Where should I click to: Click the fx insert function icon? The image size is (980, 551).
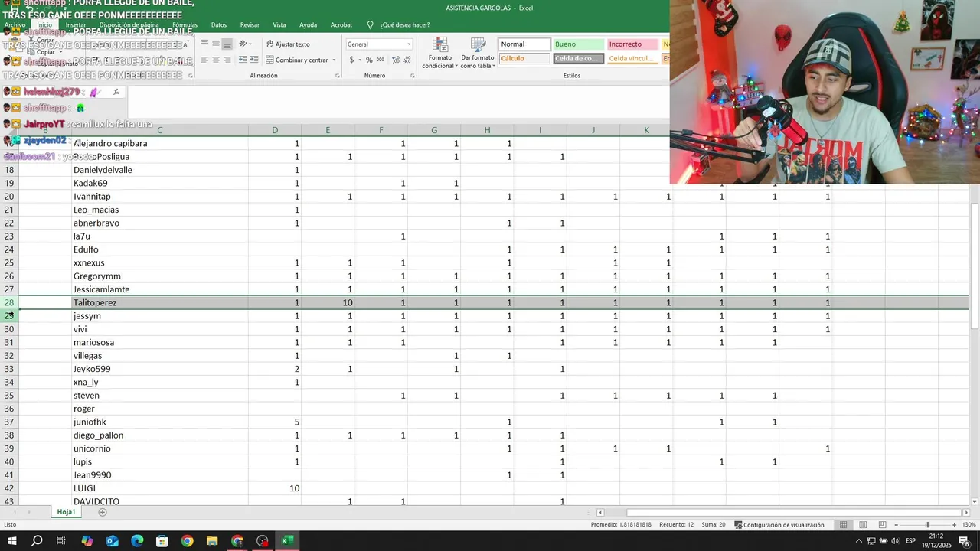[116, 92]
